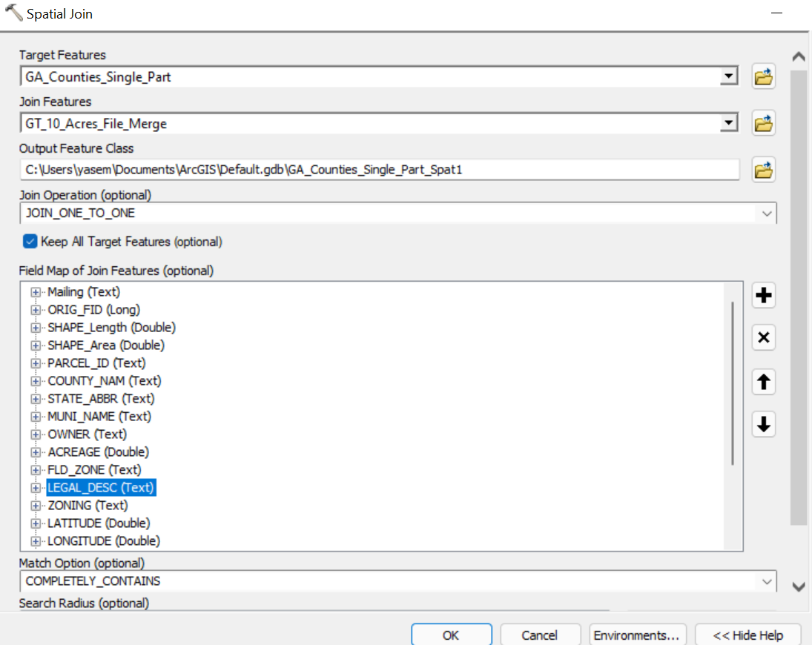Open the Join Operation dropdown
812x645 pixels.
[769, 213]
